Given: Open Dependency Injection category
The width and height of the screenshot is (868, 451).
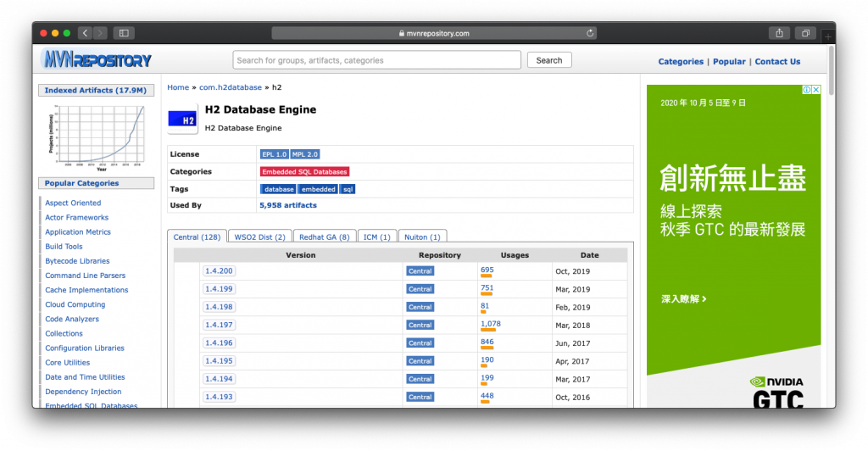Looking at the screenshot, I should tap(83, 392).
